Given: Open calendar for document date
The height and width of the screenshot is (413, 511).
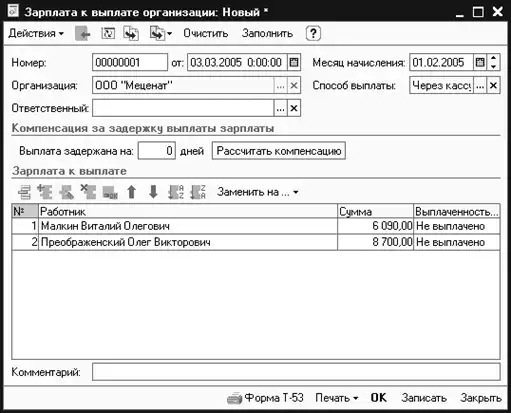Looking at the screenshot, I should coord(294,62).
